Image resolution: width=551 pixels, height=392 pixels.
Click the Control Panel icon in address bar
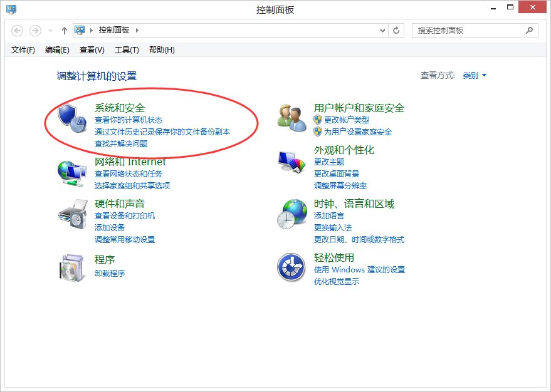80,29
